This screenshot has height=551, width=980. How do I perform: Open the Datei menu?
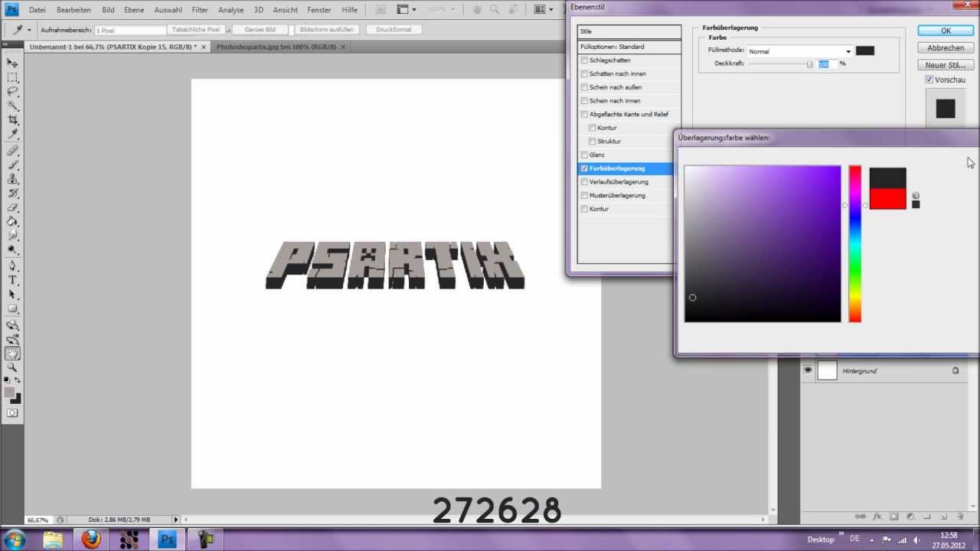[38, 10]
